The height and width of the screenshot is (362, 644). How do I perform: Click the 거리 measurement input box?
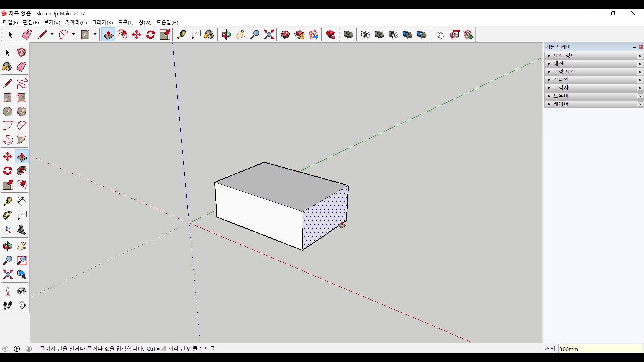point(600,349)
